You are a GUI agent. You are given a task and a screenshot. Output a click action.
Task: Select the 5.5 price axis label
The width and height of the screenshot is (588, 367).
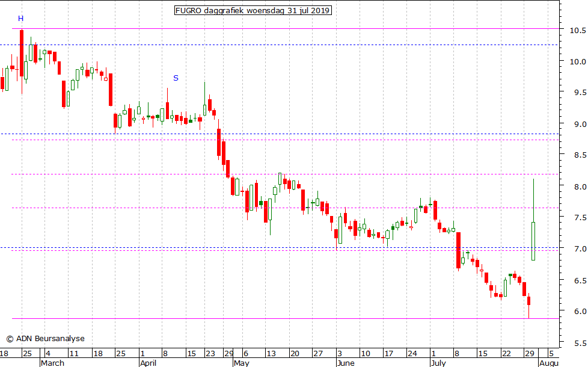(x=580, y=343)
